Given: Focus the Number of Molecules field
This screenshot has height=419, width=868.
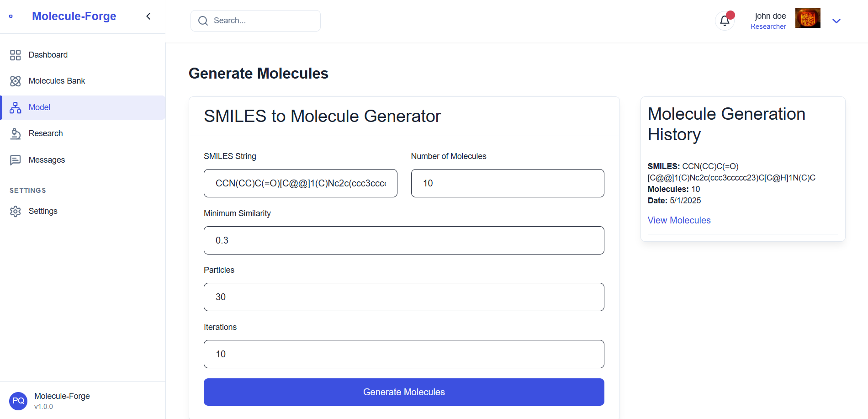Looking at the screenshot, I should (507, 183).
